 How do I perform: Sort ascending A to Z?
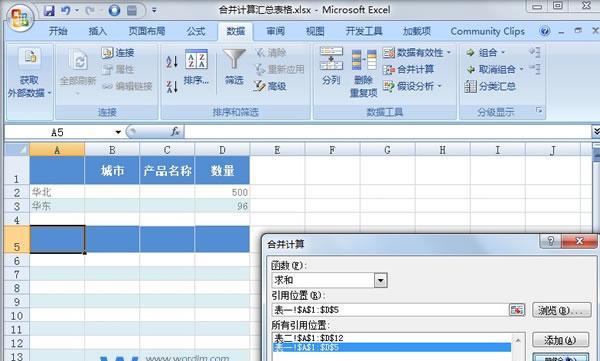tap(172, 62)
